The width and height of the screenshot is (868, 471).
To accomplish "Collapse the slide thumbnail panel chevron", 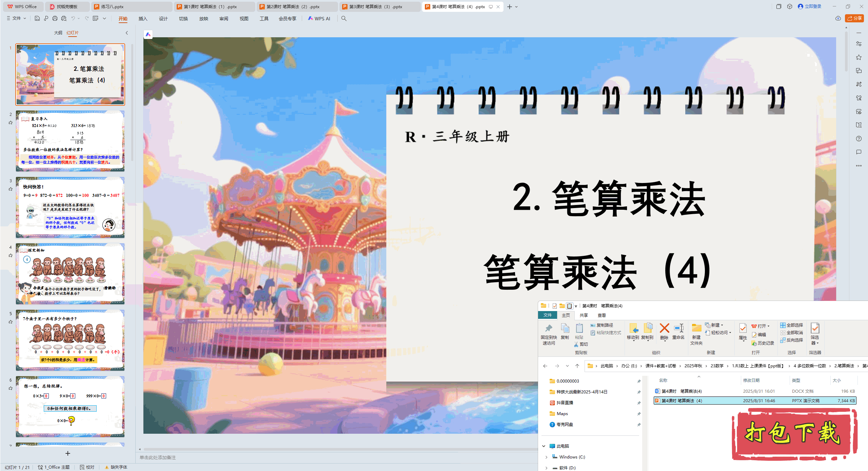I will (127, 33).
